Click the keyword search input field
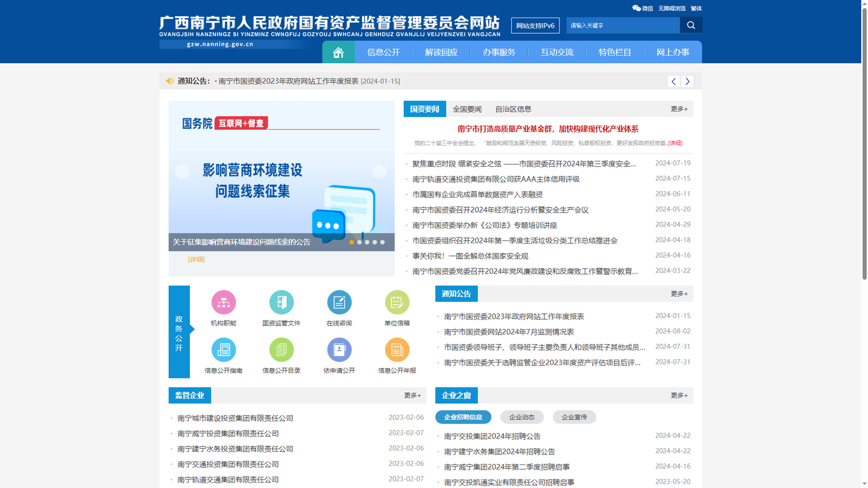 pyautogui.click(x=623, y=25)
